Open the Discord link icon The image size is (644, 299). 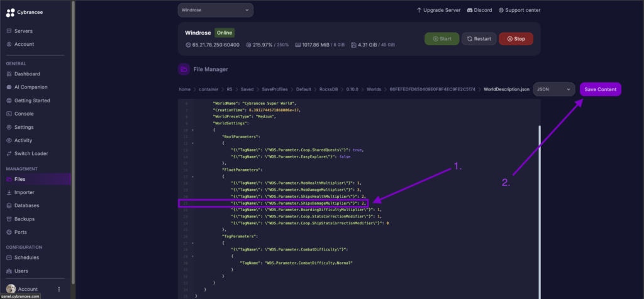[469, 10]
